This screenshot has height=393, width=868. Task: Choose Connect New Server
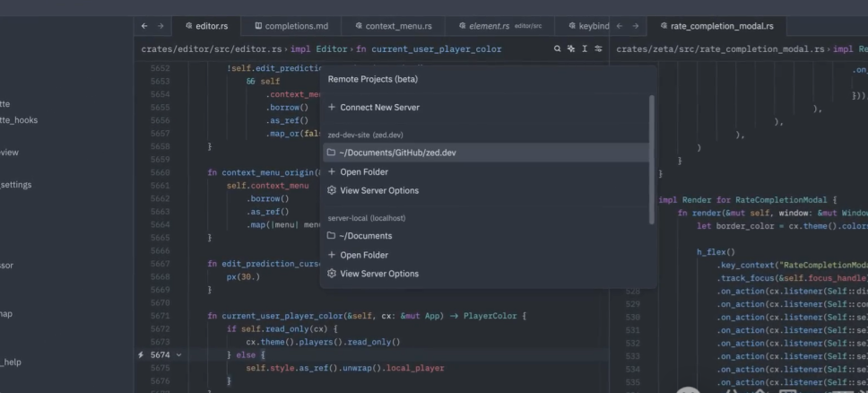click(x=485, y=107)
